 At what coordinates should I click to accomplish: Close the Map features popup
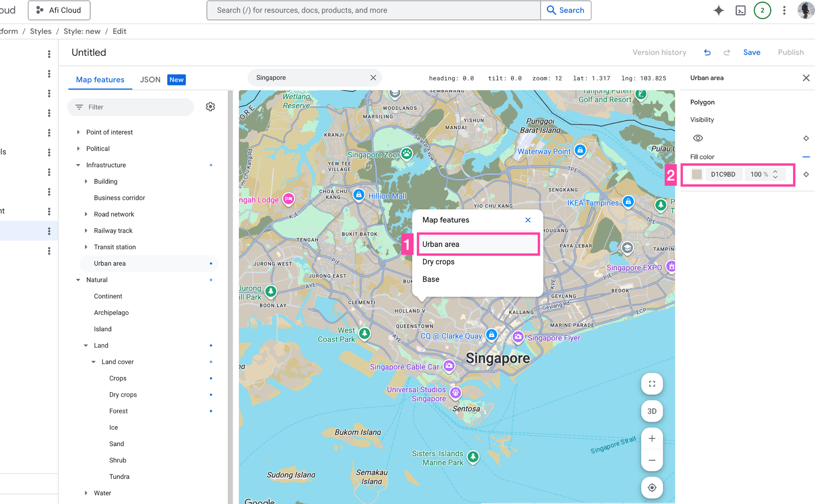[x=528, y=220]
